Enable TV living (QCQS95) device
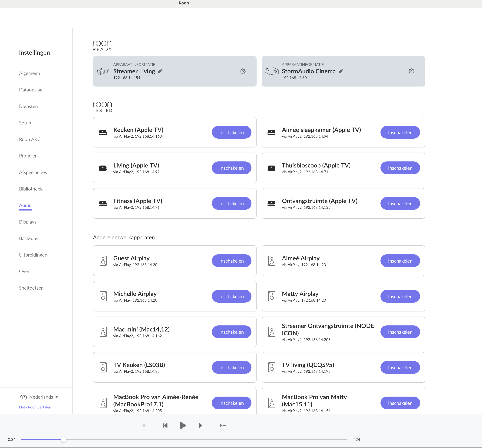This screenshot has width=482, height=448. [400, 368]
